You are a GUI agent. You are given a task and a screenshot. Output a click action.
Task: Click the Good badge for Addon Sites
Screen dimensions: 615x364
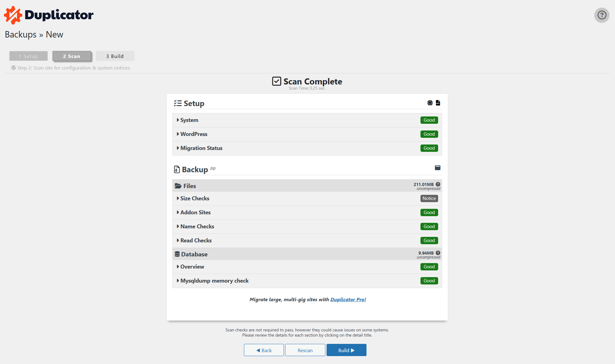[x=429, y=212]
